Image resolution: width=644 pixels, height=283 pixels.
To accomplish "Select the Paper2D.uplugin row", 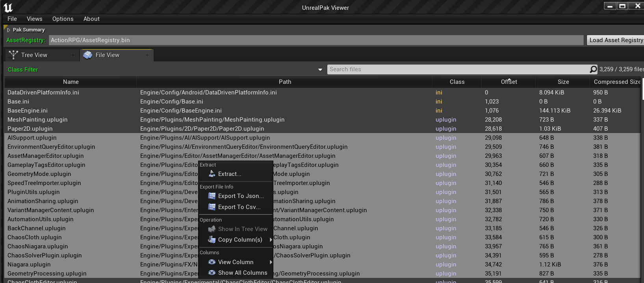I will (x=322, y=128).
